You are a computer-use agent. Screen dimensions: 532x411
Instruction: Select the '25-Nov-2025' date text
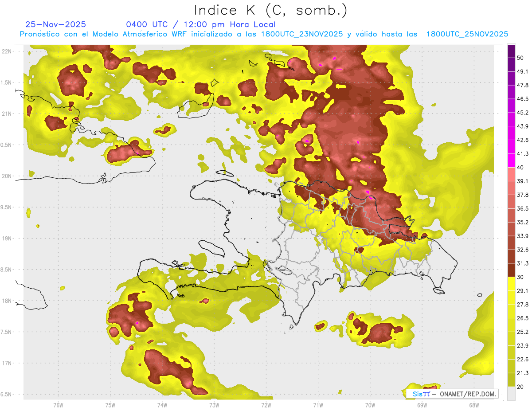(56, 24)
